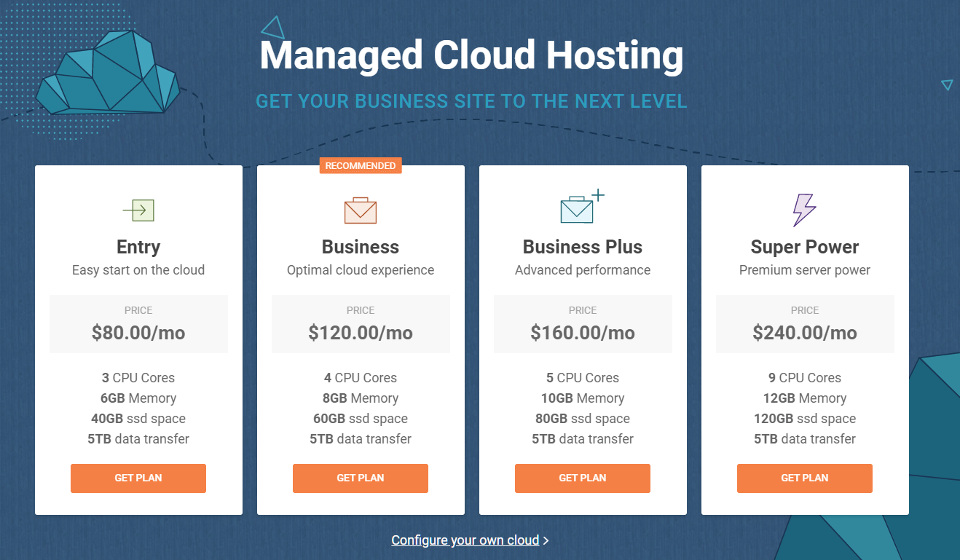Click the 80GB ssd space spec
This screenshot has height=560, width=960.
tap(583, 419)
